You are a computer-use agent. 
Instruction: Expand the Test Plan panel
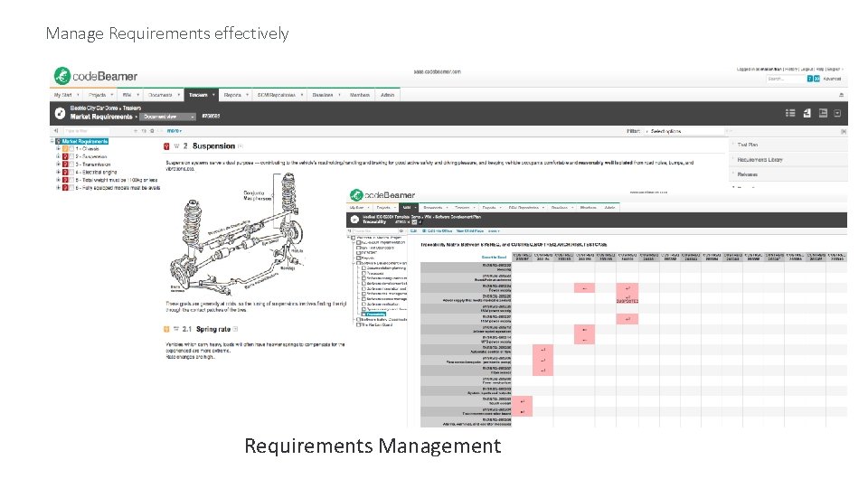click(x=788, y=145)
